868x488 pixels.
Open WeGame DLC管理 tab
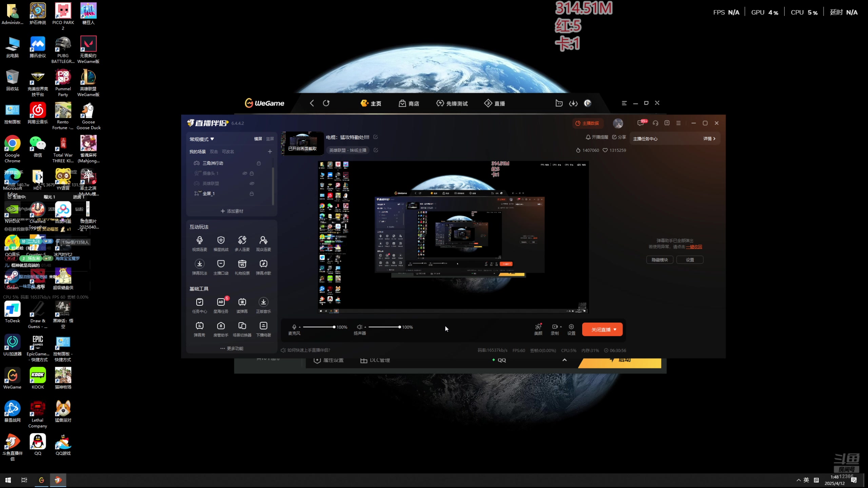pos(375,360)
